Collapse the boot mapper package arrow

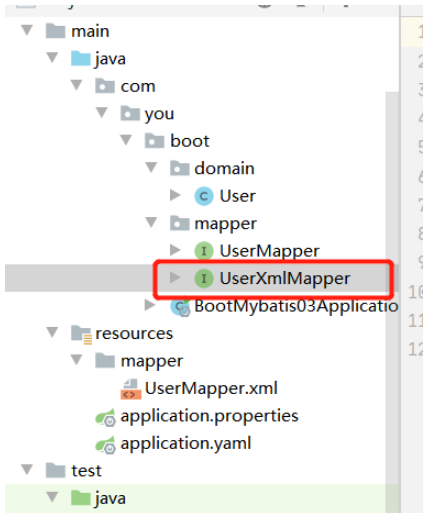(151, 222)
